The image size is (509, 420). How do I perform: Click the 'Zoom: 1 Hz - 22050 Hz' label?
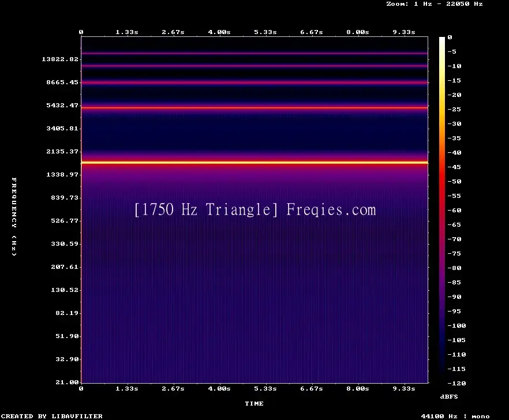[x=435, y=4]
